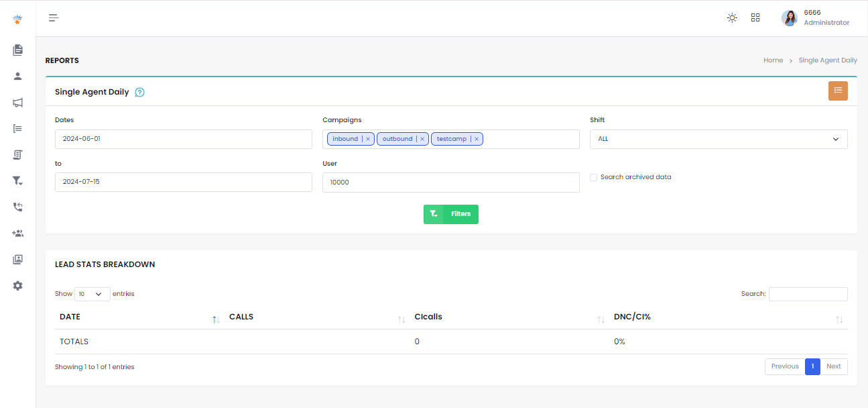Image resolution: width=868 pixels, height=408 pixels.
Task: Remove the outbound campaign tag
Action: [422, 139]
